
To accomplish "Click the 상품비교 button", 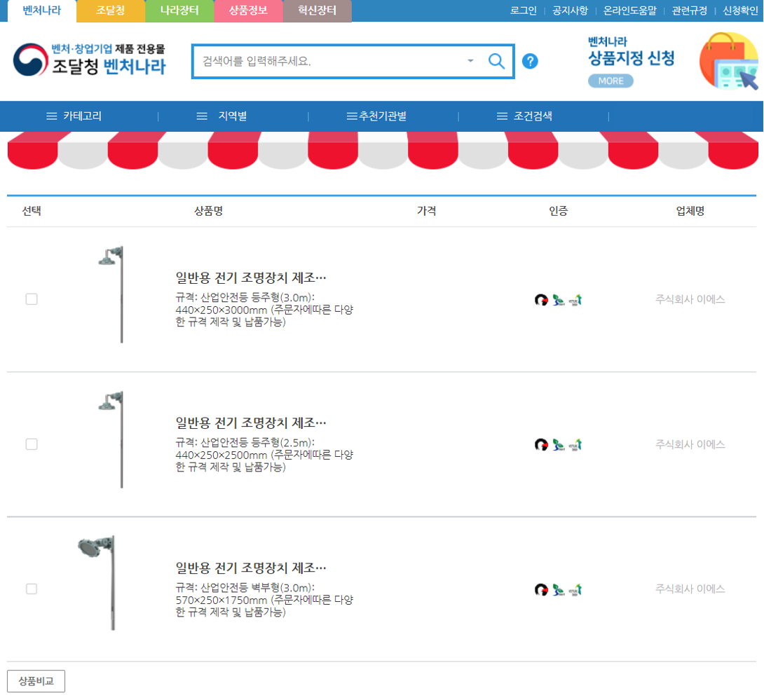I will [x=36, y=681].
